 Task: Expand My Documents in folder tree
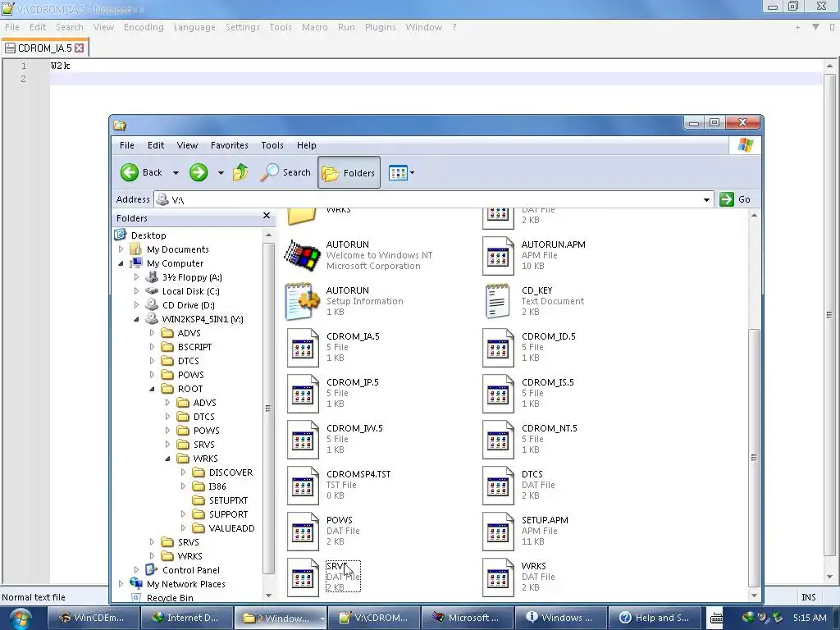pos(121,249)
